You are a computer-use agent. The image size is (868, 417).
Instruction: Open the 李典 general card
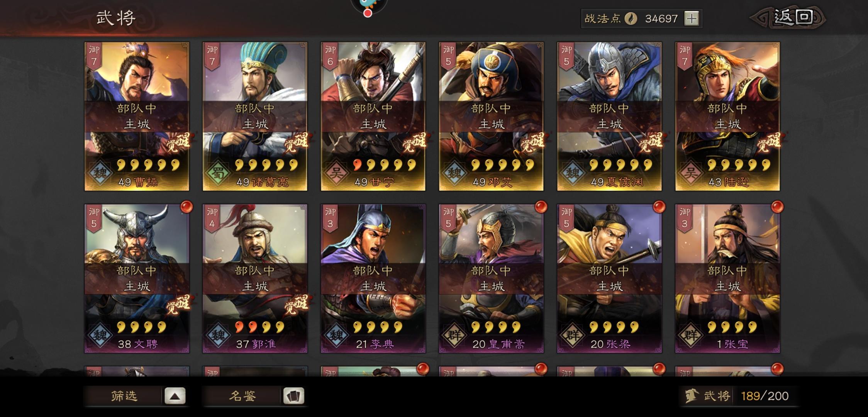coord(373,278)
